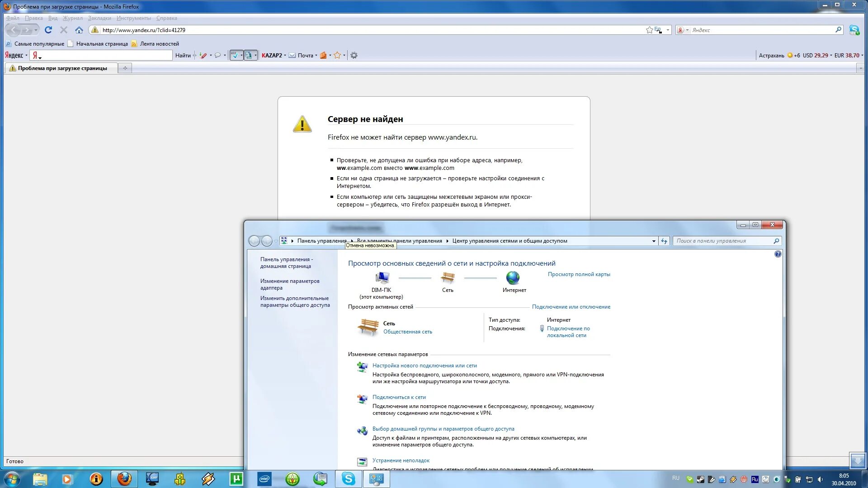Open new tab with plus button
Viewport: 868px width, 488px height.
[x=125, y=68]
